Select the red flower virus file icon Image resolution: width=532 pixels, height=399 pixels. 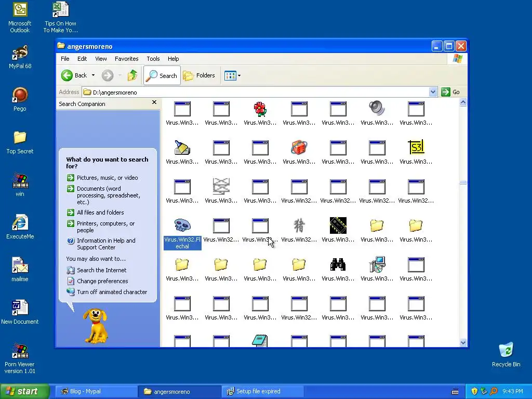click(x=260, y=109)
